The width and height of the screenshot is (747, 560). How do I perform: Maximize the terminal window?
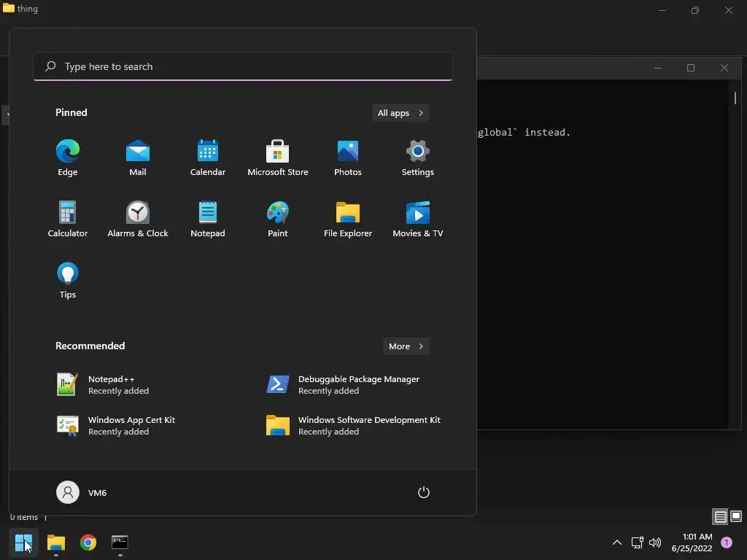click(691, 68)
